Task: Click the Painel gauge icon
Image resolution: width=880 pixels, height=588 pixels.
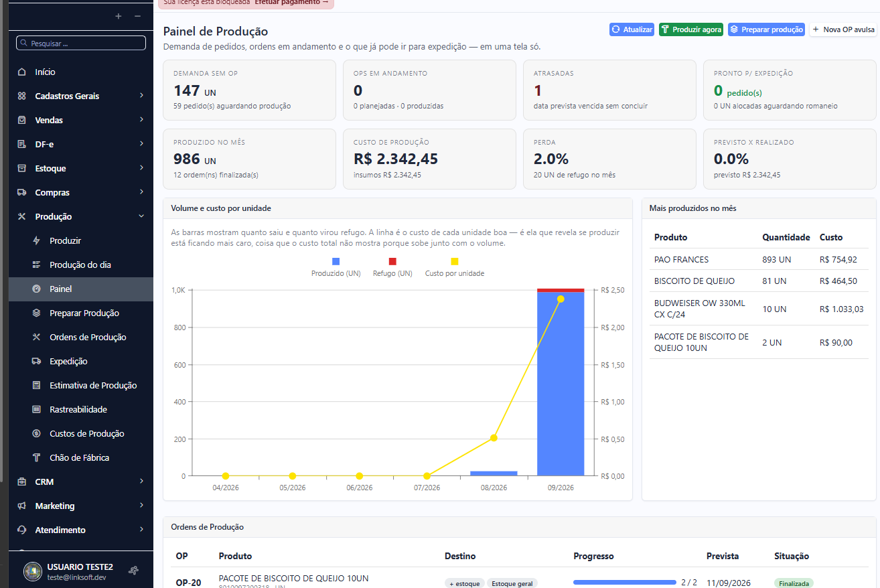Action: pos(36,289)
